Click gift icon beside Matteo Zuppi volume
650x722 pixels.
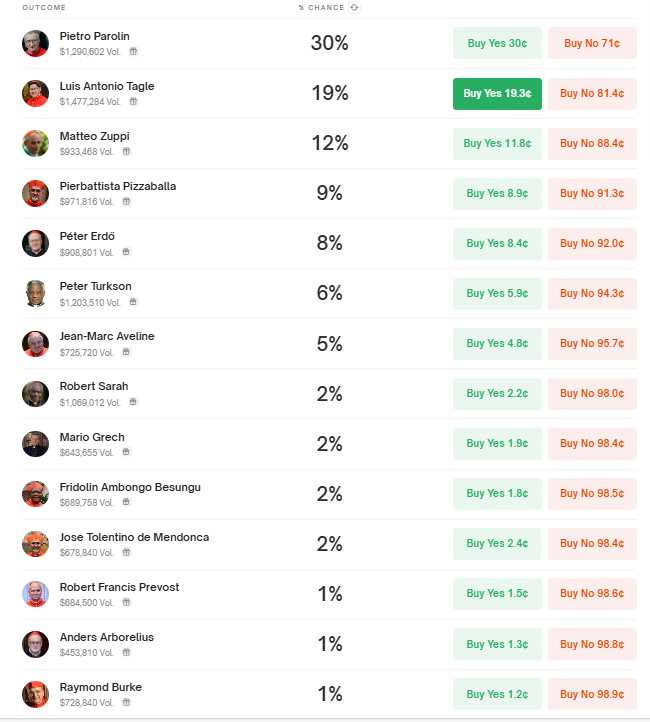click(x=127, y=151)
